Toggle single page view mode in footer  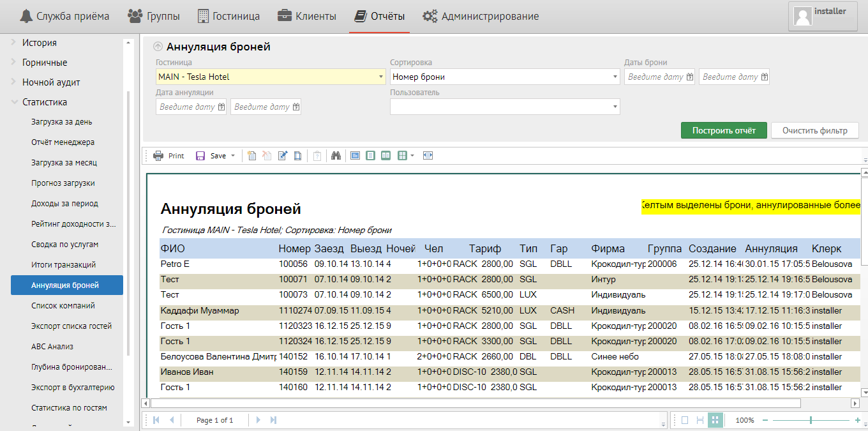[x=685, y=420]
